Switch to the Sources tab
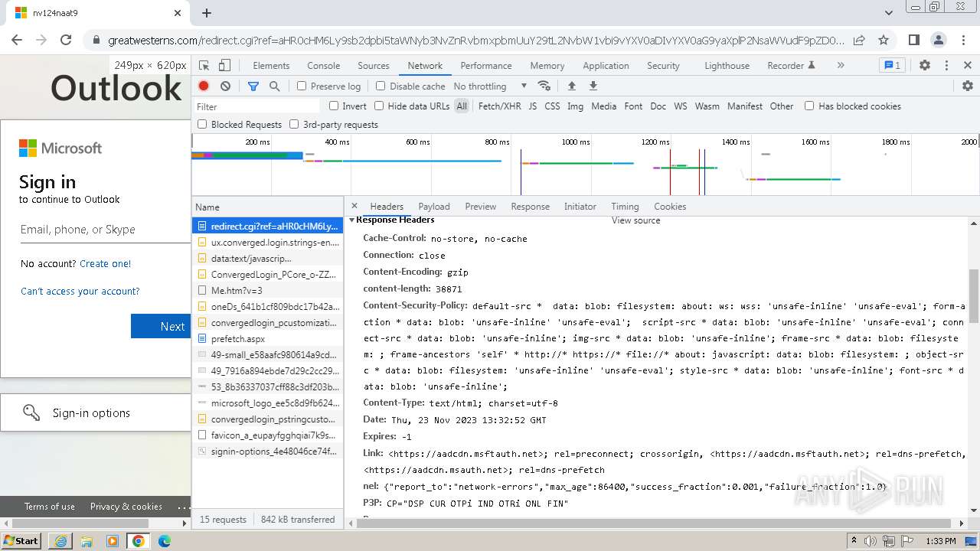The width and height of the screenshot is (980, 551). [x=374, y=66]
